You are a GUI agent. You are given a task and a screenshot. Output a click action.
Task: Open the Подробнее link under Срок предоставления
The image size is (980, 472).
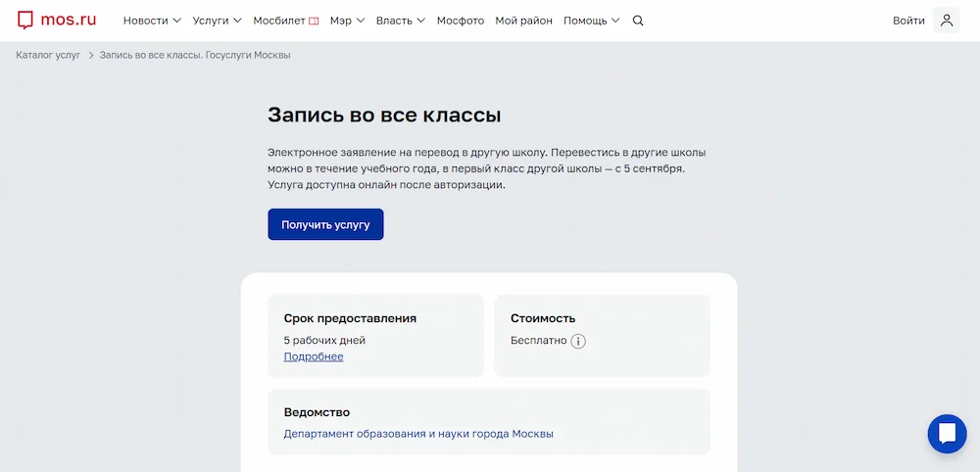point(314,356)
